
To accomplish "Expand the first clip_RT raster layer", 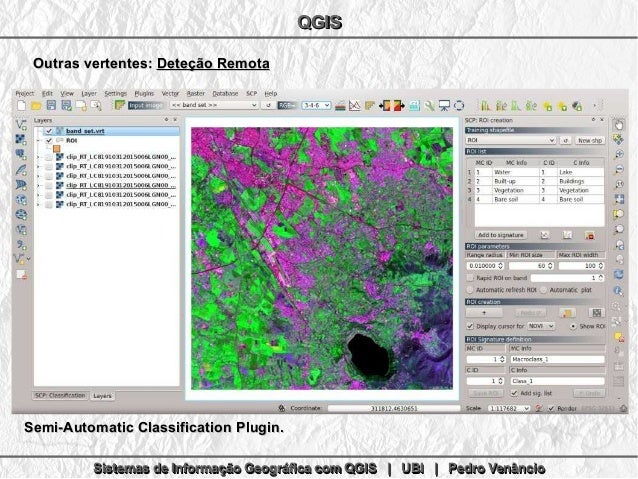I will (37, 158).
